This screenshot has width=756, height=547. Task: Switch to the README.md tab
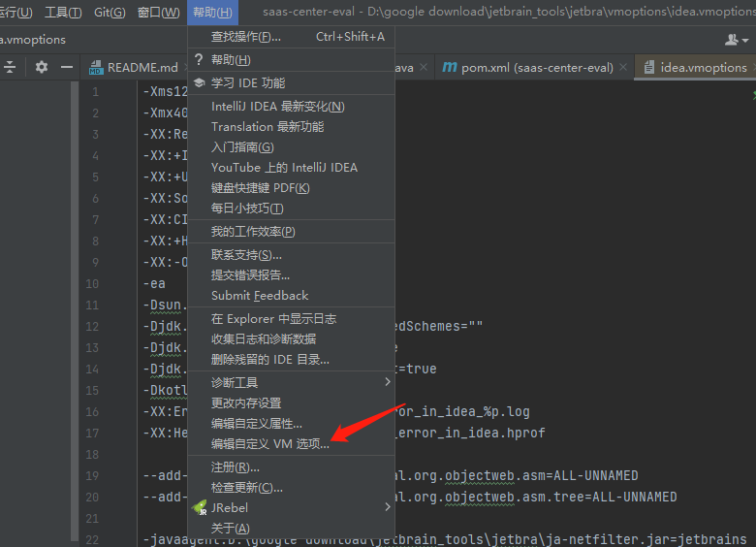coord(140,68)
